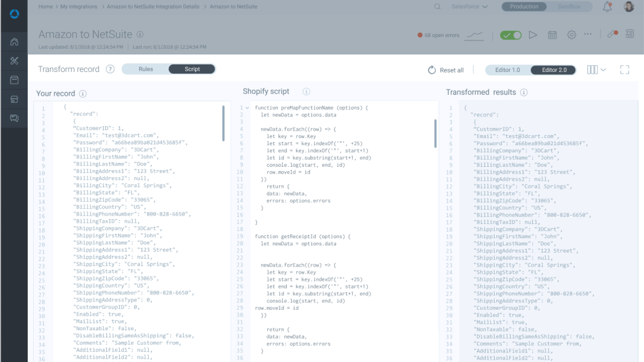Open the Marketplace store icon in sidebar
644x362 pixels.
pos(14,99)
